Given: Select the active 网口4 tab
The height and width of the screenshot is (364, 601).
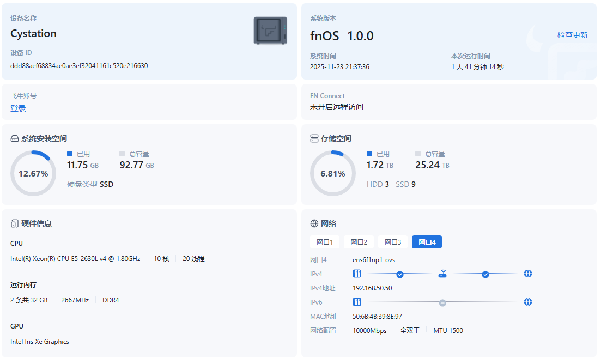Looking at the screenshot, I should (427, 242).
